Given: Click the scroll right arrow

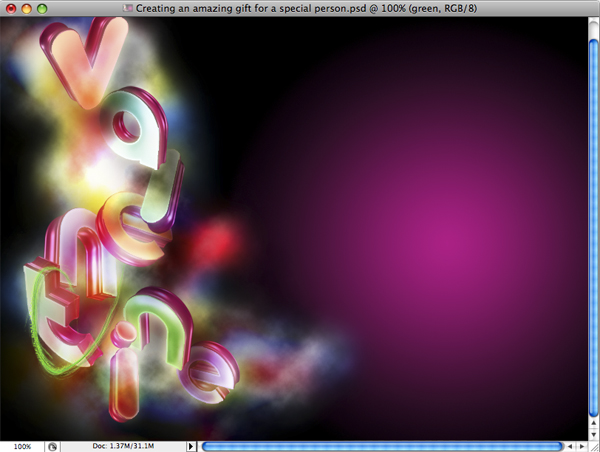Looking at the screenshot, I should (582, 446).
